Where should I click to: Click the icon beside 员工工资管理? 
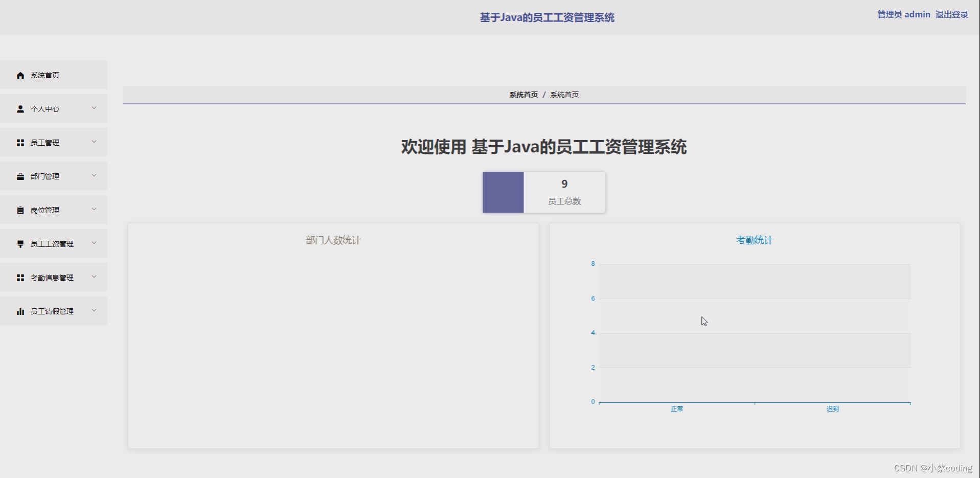(x=20, y=244)
